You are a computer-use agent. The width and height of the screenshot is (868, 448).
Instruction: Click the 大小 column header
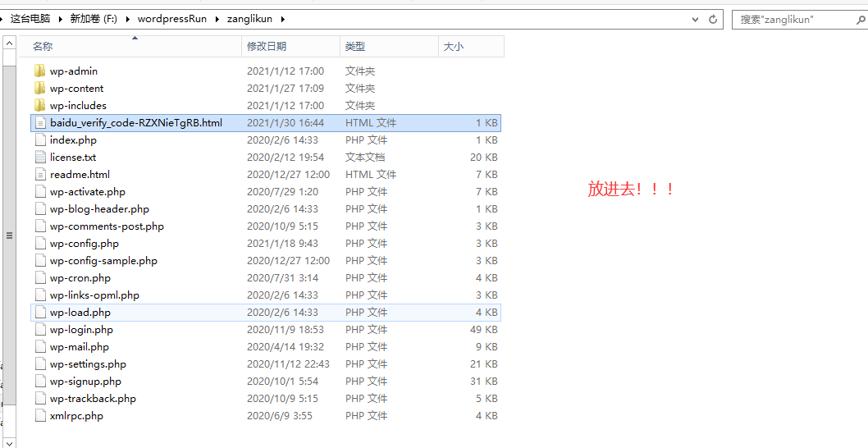click(x=454, y=47)
